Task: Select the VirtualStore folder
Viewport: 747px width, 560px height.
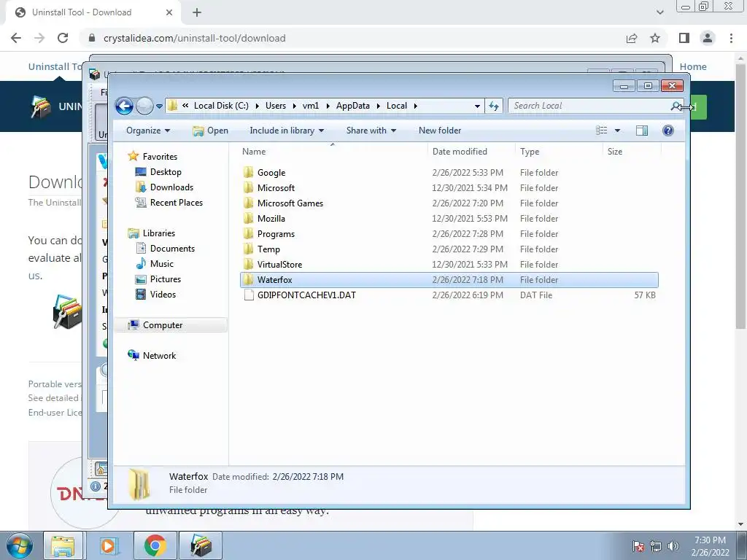Action: coord(279,264)
